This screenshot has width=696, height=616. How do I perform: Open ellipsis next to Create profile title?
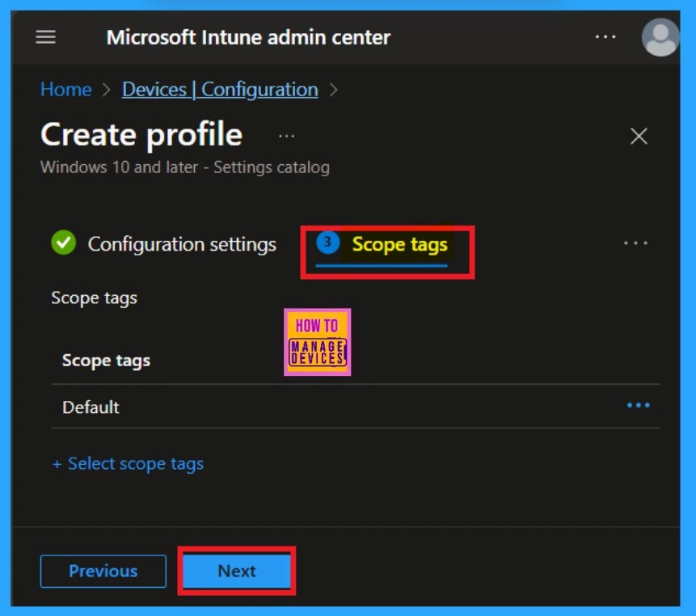tap(286, 137)
